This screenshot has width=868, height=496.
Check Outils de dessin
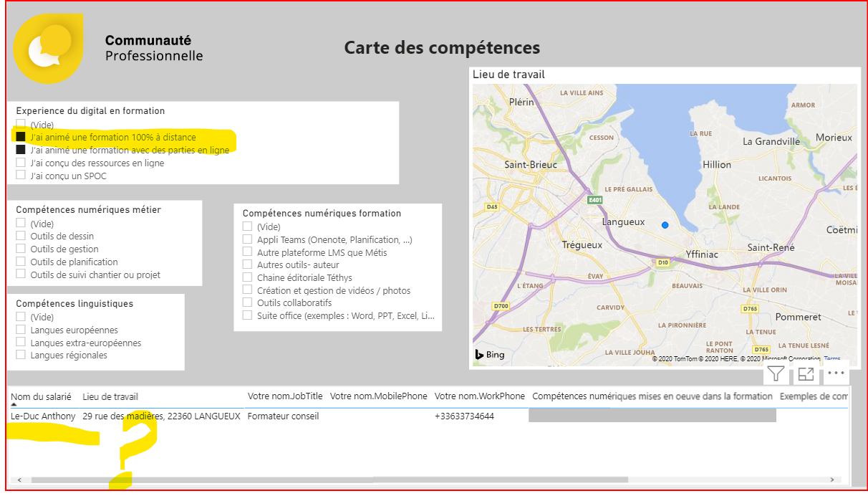tap(21, 236)
